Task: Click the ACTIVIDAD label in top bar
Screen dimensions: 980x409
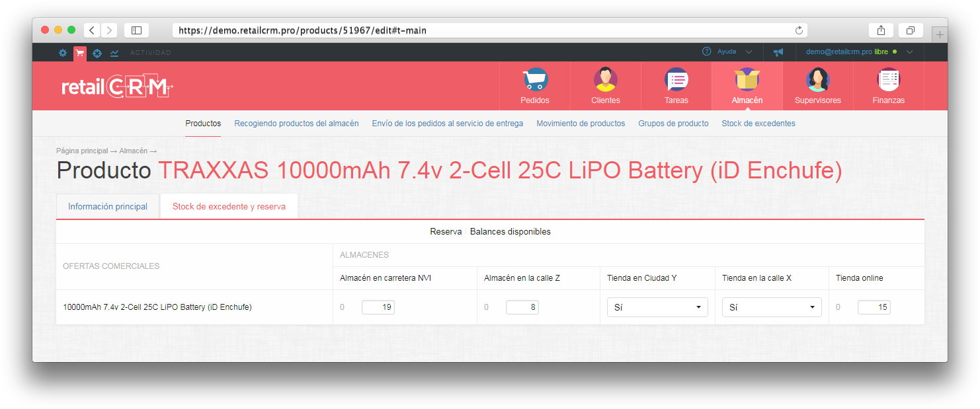Action: (151, 53)
